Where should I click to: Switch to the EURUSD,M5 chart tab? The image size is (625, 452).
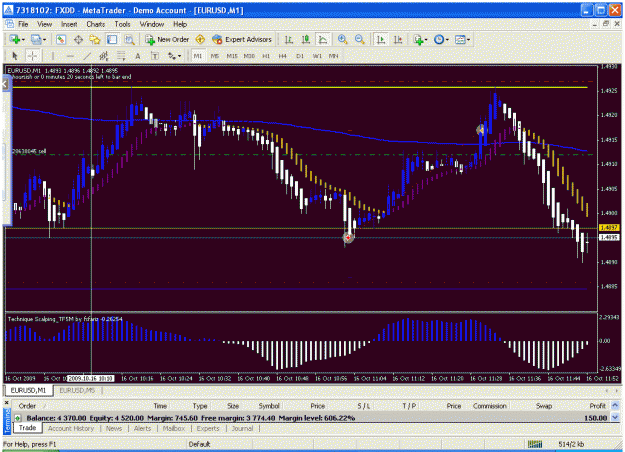(77, 390)
